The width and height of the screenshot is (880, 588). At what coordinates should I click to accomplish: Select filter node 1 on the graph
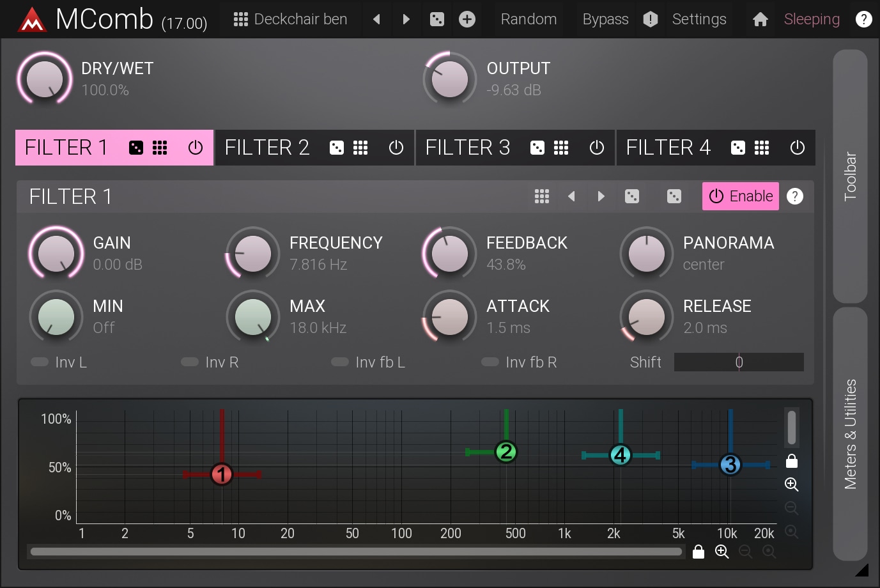point(222,474)
